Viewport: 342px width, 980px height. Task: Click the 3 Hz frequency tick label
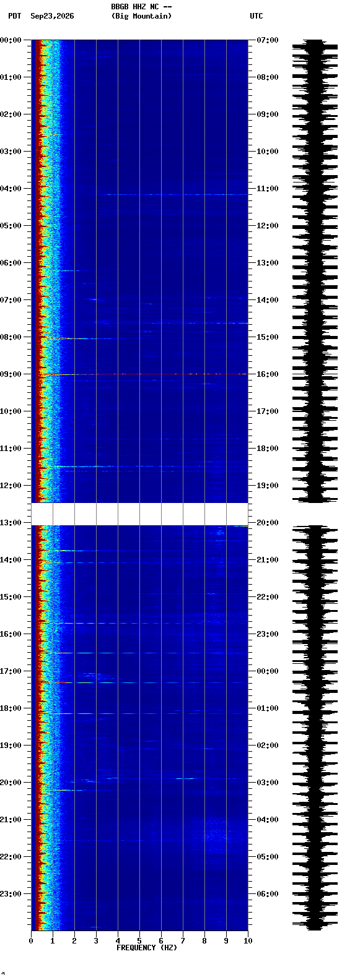tap(96, 941)
